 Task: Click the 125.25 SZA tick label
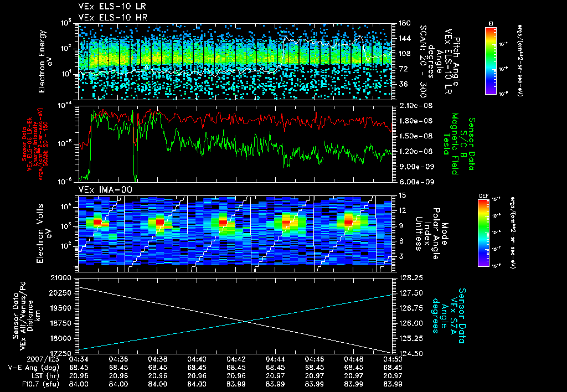click(x=410, y=338)
